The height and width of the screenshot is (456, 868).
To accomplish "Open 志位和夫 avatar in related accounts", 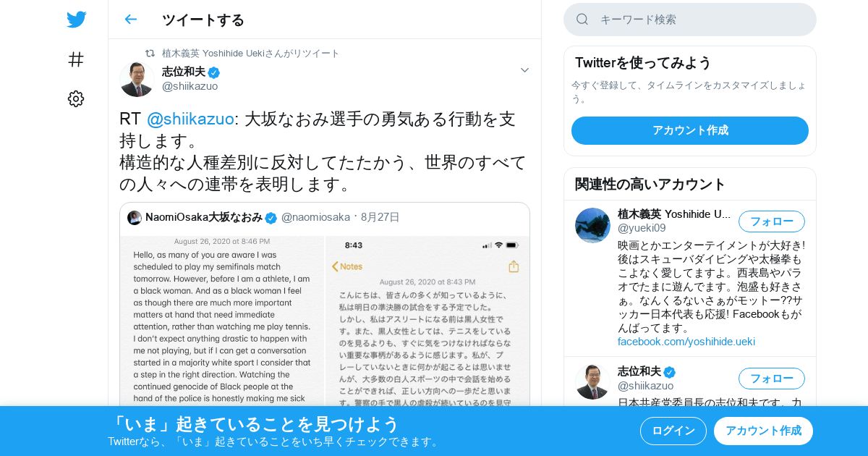I will click(x=592, y=382).
